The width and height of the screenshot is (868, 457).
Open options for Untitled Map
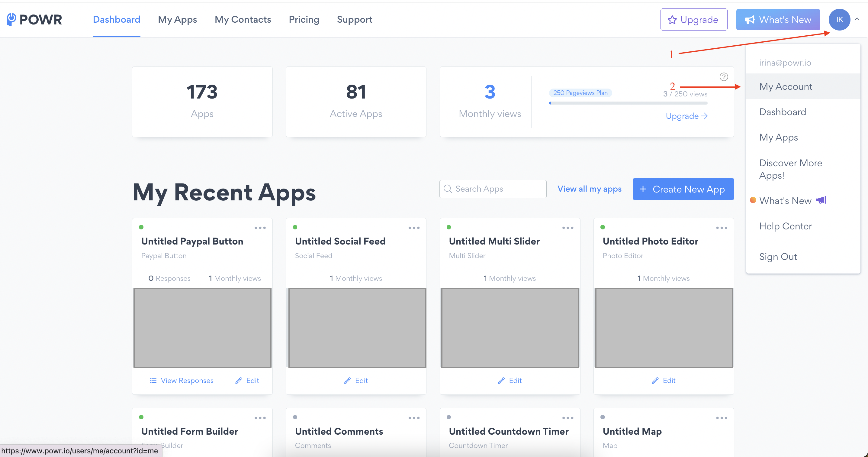tap(722, 418)
